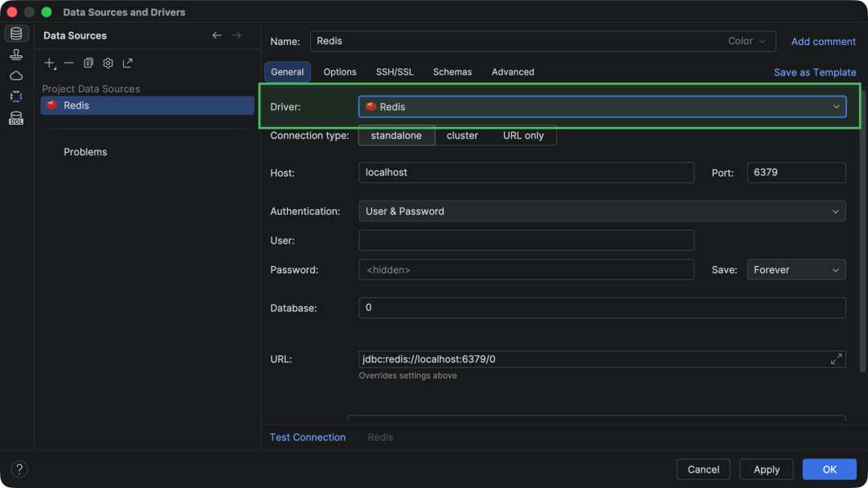The height and width of the screenshot is (488, 868).
Task: Switch to the Schemas tab
Action: pyautogui.click(x=452, y=72)
